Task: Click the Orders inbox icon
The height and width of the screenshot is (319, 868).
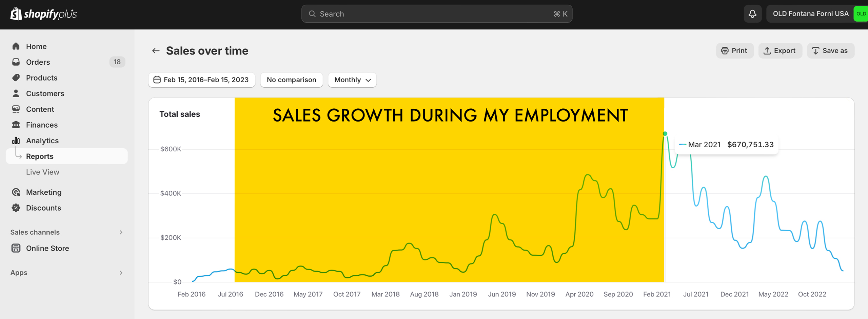Action: coord(16,62)
